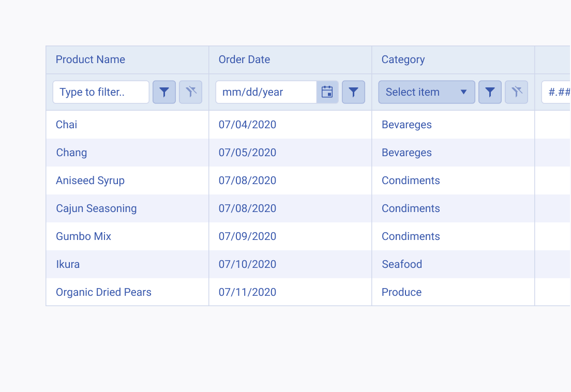
Task: Focus the mm/dd/year date input
Action: (266, 92)
